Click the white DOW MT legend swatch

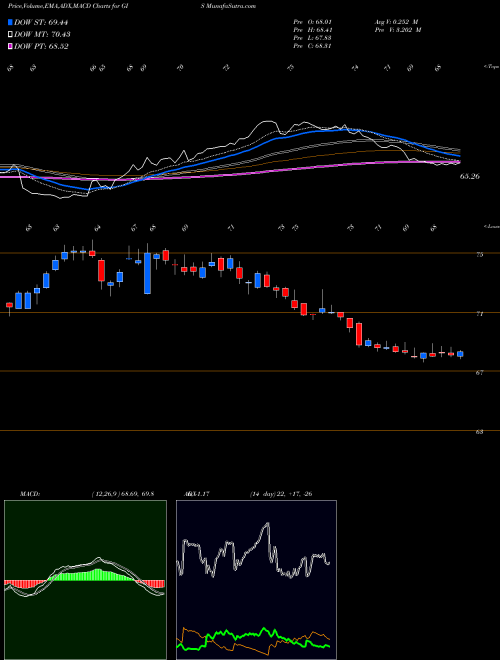11,35
